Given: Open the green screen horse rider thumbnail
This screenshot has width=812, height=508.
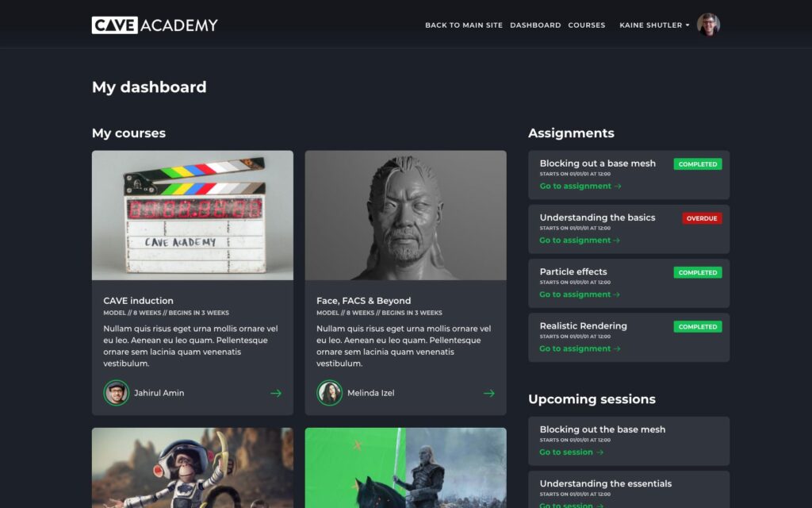Looking at the screenshot, I should point(405,468).
